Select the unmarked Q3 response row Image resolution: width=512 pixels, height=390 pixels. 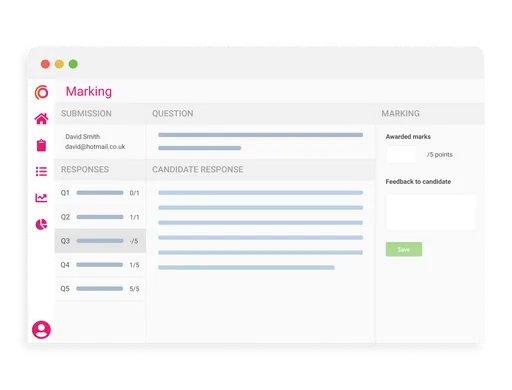click(x=100, y=241)
